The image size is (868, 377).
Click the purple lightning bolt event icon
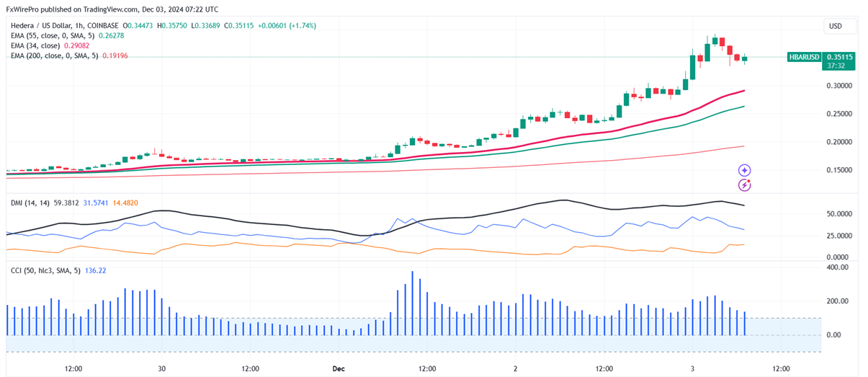(x=745, y=185)
